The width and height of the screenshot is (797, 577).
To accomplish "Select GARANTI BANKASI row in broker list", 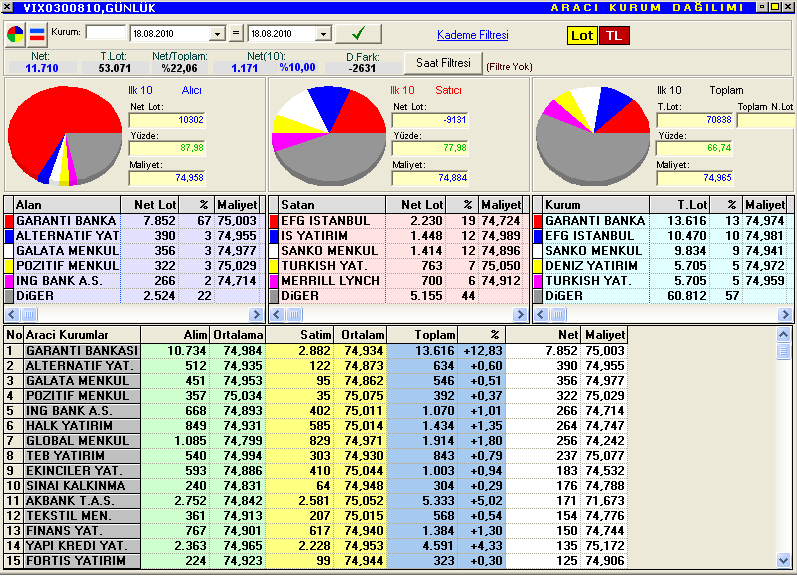I will click(315, 351).
